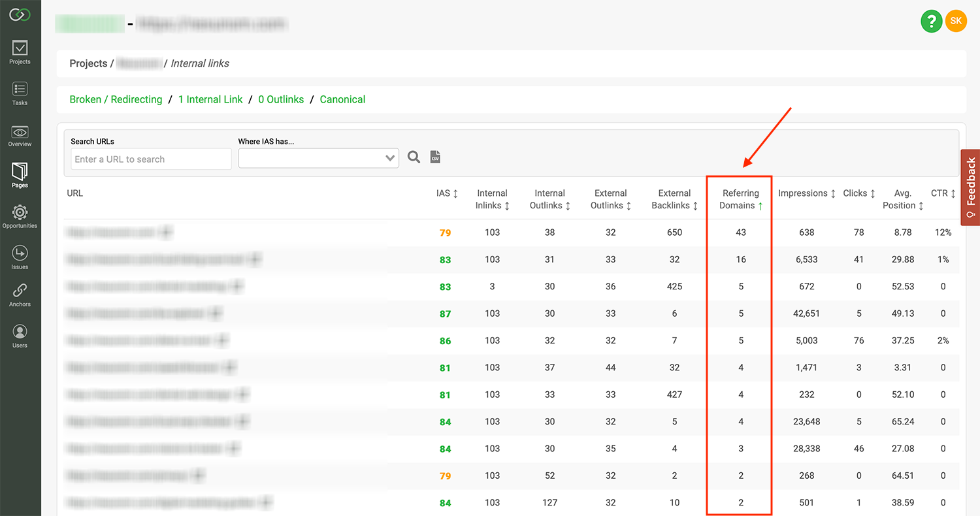Click the avg. position value 3.31
The width and height of the screenshot is (980, 516).
pyautogui.click(x=902, y=367)
